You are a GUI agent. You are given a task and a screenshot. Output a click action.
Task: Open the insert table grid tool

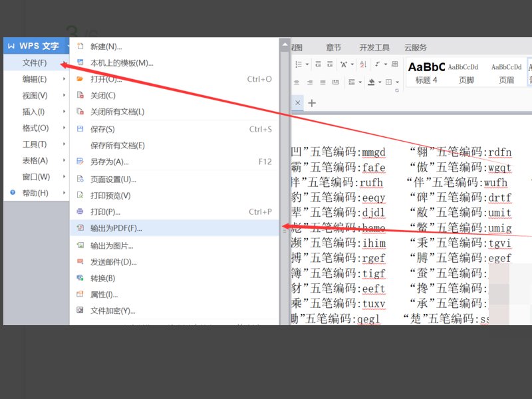point(394,65)
